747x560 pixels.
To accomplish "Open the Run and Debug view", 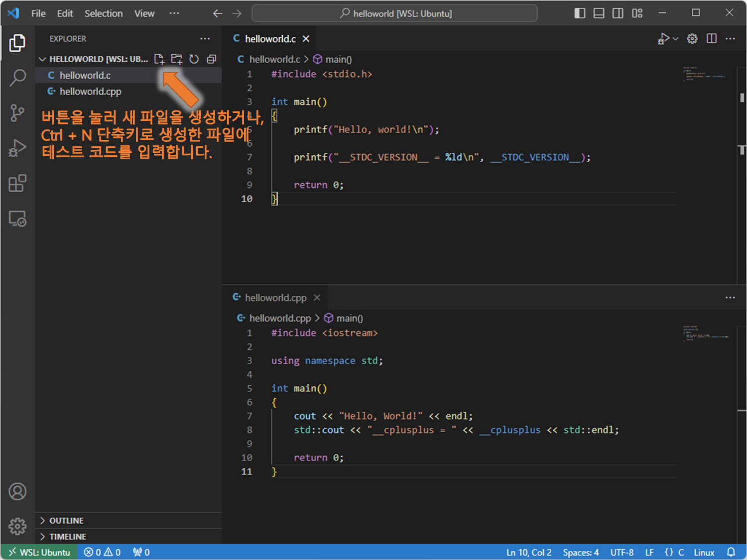I will (17, 148).
